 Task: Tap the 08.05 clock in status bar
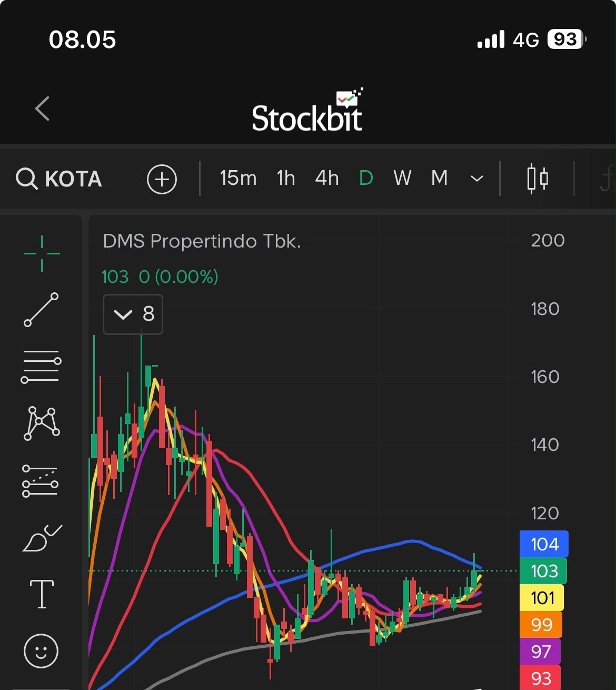[x=82, y=40]
